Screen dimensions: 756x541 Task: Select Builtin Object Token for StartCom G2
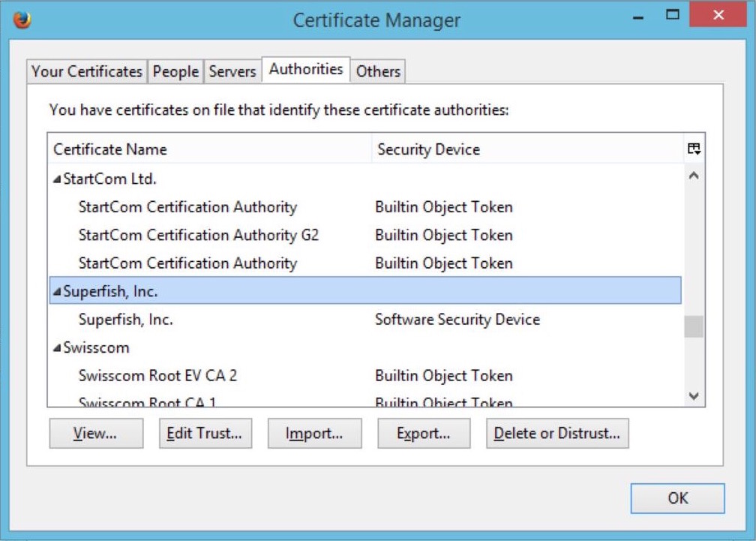tap(443, 236)
